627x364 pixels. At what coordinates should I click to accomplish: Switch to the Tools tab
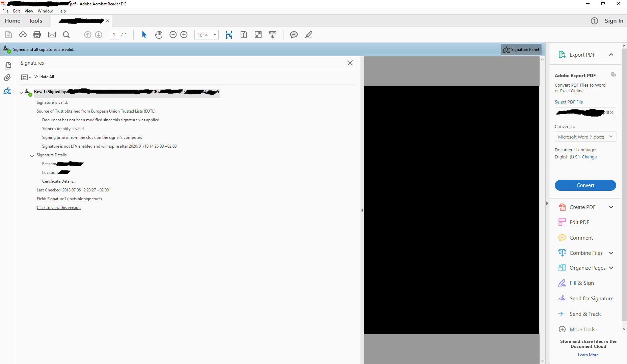[x=35, y=21]
